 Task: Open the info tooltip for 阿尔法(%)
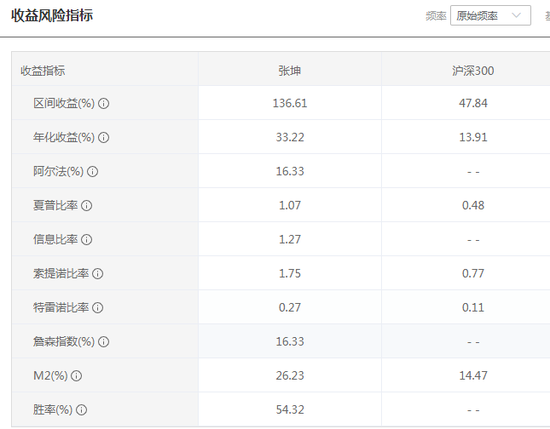[x=92, y=172]
